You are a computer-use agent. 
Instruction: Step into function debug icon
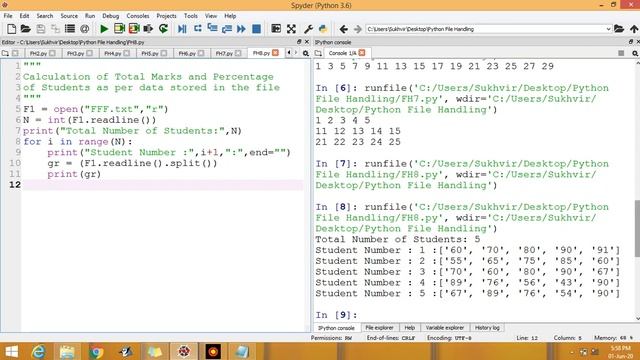pyautogui.click(x=212, y=29)
